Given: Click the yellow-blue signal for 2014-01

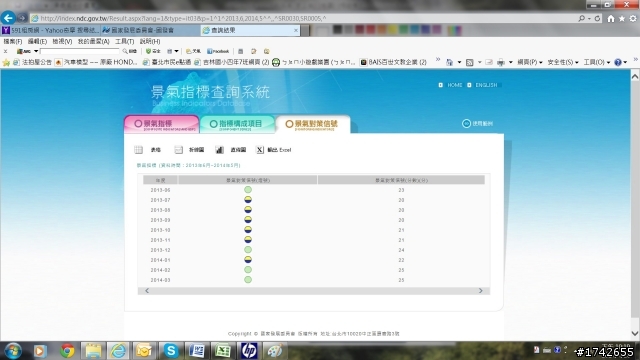Looking at the screenshot, I should click(x=248, y=260).
